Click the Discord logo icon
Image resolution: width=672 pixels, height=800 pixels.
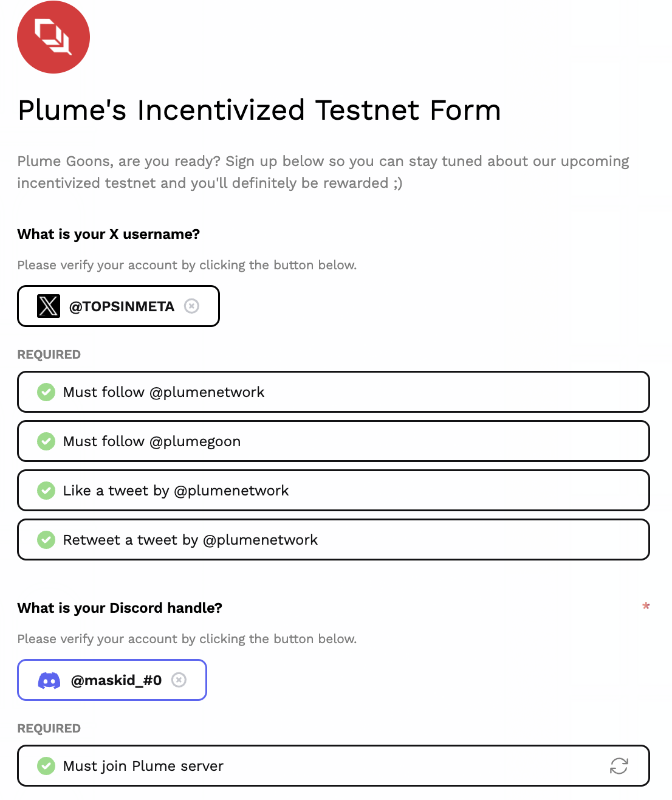[49, 680]
